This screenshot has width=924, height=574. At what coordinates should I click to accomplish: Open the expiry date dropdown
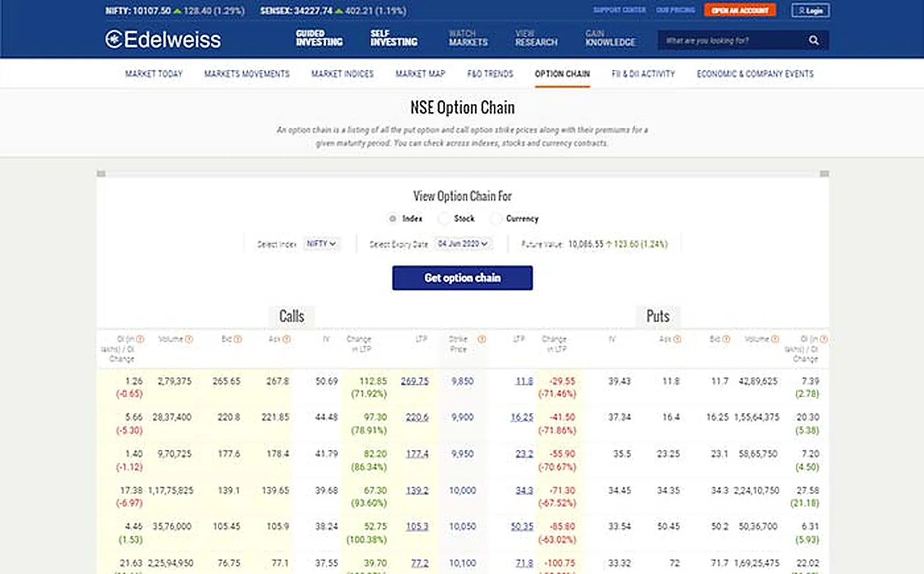pyautogui.click(x=463, y=244)
